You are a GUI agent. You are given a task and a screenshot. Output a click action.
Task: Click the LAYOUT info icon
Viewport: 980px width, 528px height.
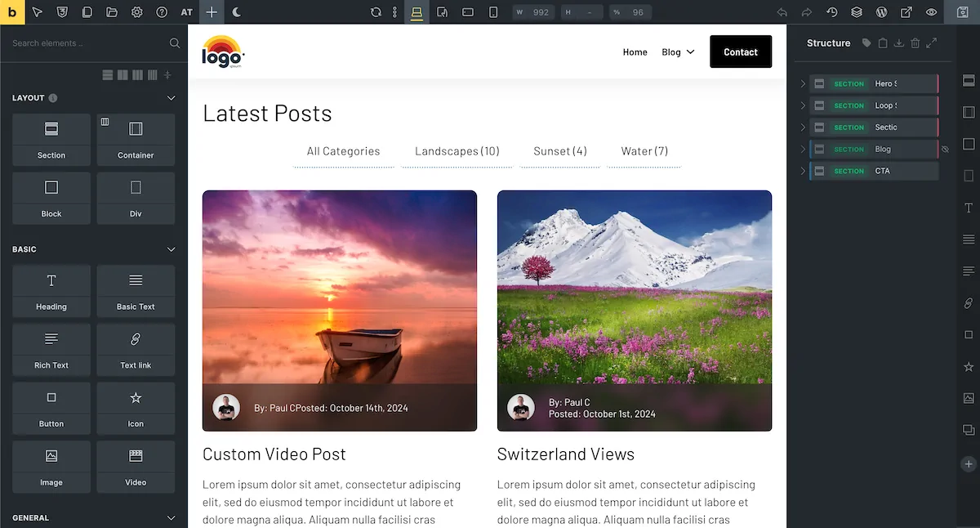click(x=53, y=98)
